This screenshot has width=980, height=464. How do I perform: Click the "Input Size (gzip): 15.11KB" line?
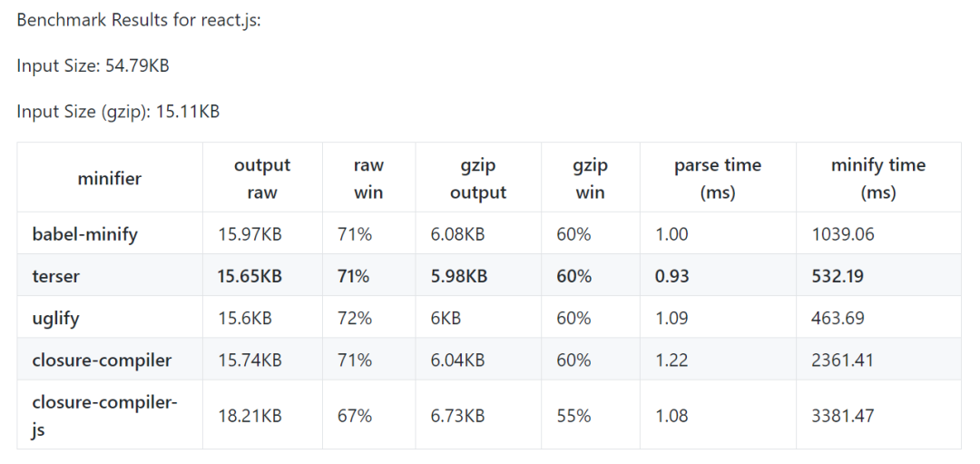point(118,112)
